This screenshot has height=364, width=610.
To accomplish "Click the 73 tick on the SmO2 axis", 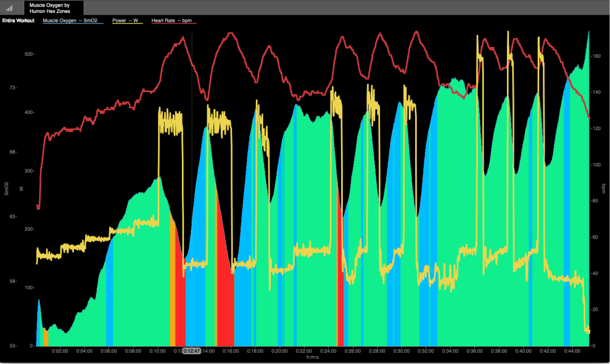I will tap(13, 88).
